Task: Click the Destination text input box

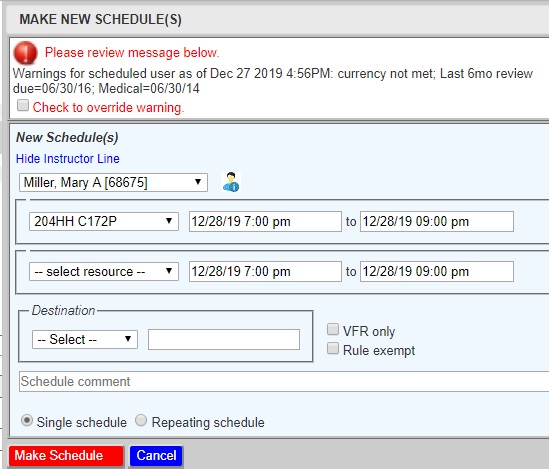Action: click(x=224, y=339)
